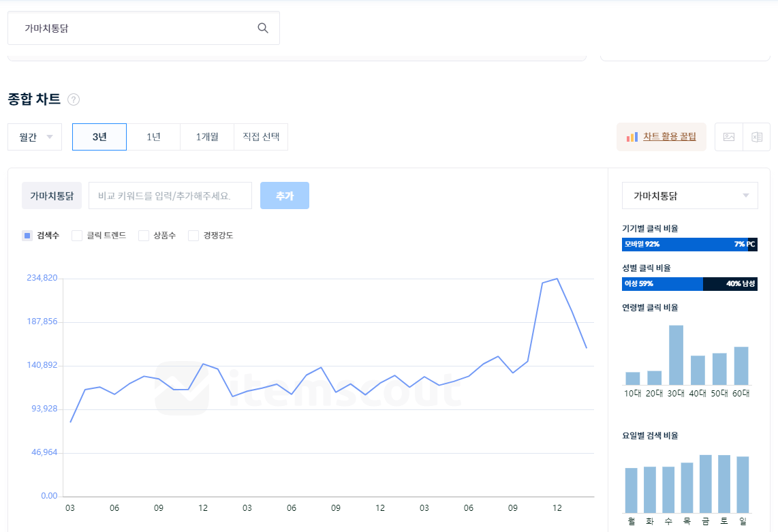
Task: Expand the 가마치통닭 keyword dropdown in the right panel
Action: 689,195
